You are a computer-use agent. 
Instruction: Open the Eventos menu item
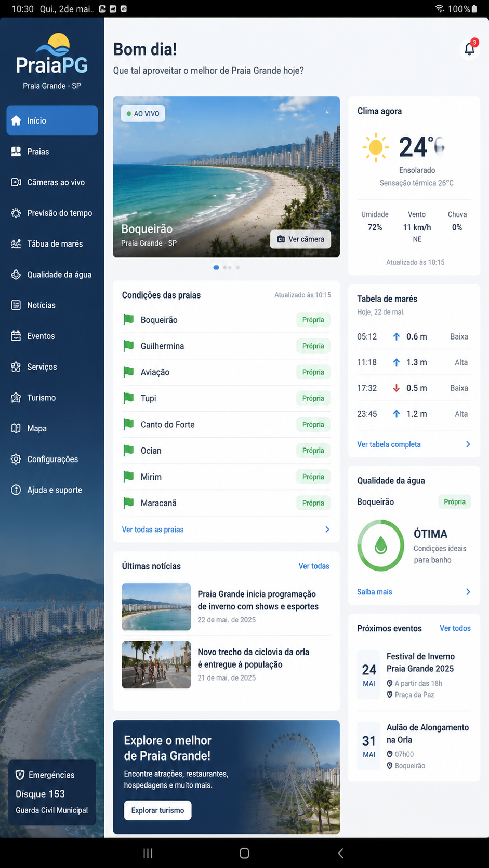(52, 336)
